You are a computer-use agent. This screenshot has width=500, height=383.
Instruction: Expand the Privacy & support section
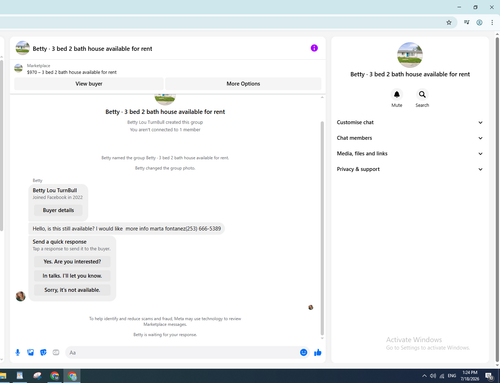(410, 169)
